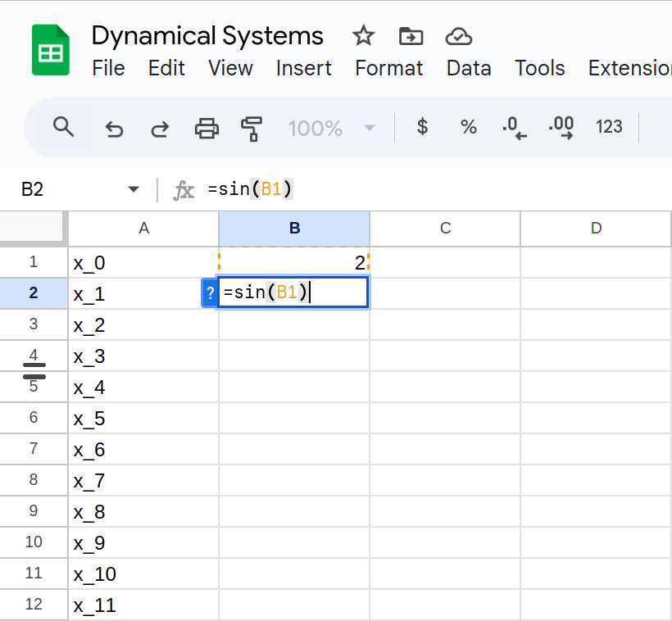
Task: Open the File menu
Action: [108, 68]
